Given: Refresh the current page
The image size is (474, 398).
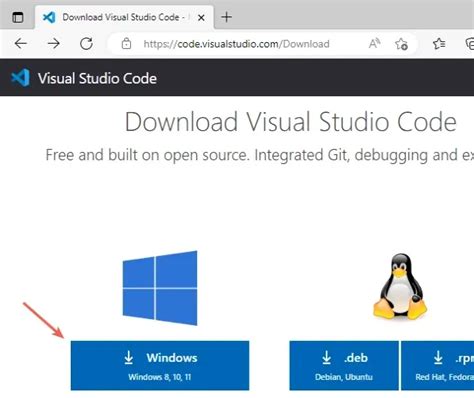Looking at the screenshot, I should 86,43.
